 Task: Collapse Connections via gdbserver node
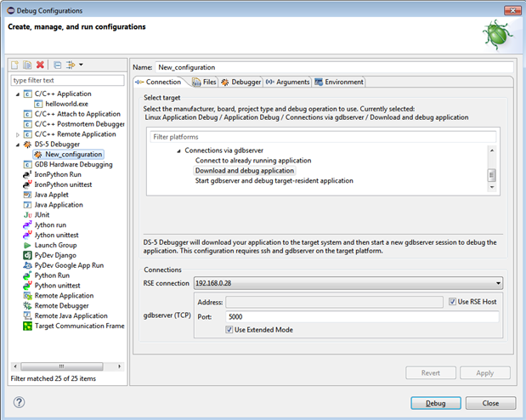pyautogui.click(x=178, y=150)
